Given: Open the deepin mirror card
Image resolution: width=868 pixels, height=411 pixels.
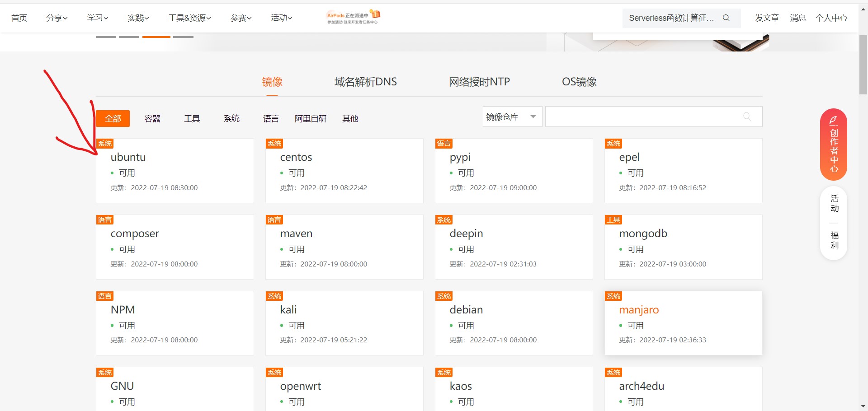Looking at the screenshot, I should click(514, 247).
